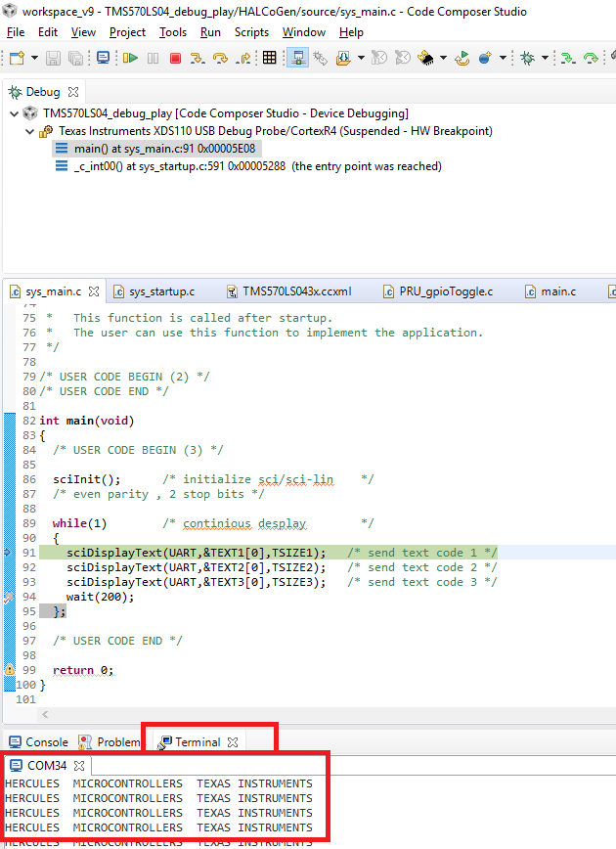Toggle the highlighted connect target icon
Image resolution: width=616 pixels, height=849 pixels.
[x=297, y=58]
